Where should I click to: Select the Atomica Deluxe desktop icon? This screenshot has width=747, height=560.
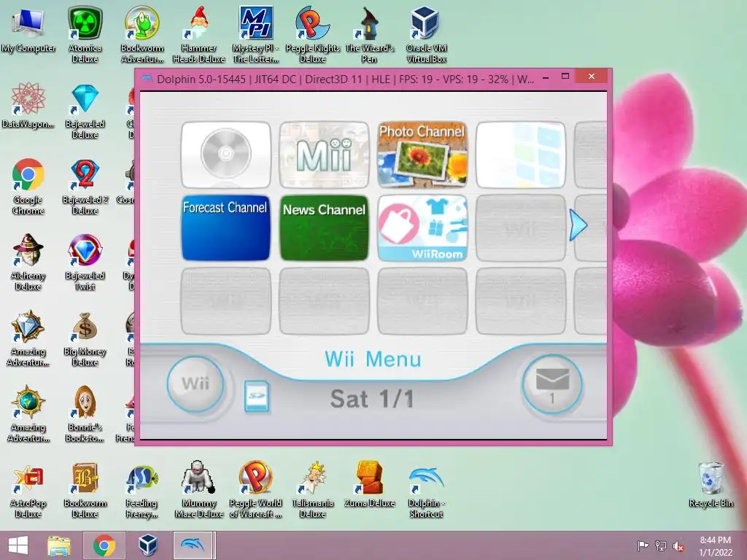pos(85,35)
